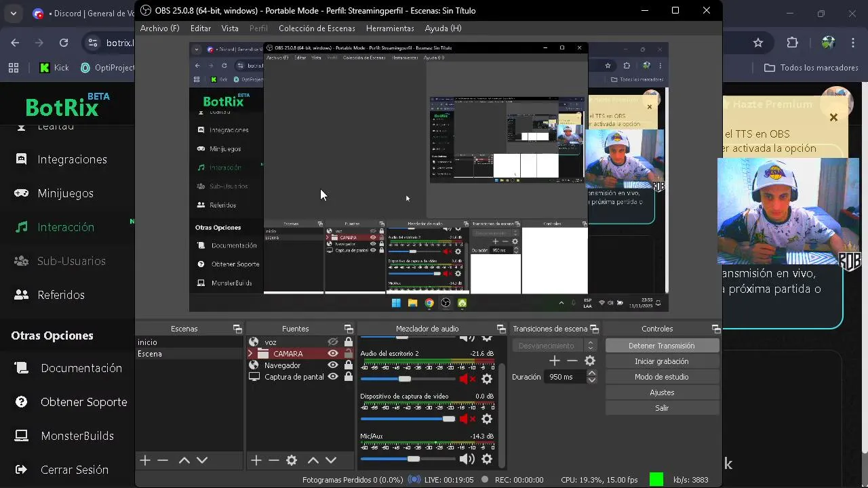The height and width of the screenshot is (488, 868).
Task: Unmute Audio del escritorio 2
Action: point(467,379)
